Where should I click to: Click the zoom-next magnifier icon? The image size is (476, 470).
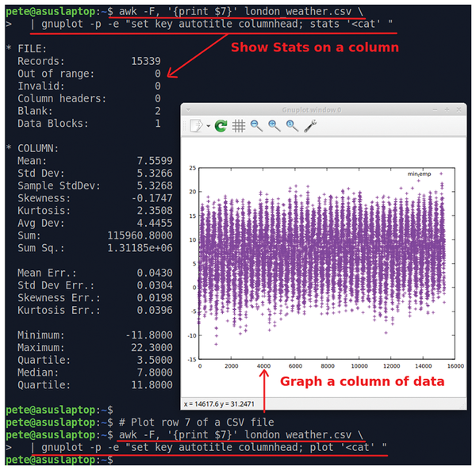pyautogui.click(x=274, y=125)
